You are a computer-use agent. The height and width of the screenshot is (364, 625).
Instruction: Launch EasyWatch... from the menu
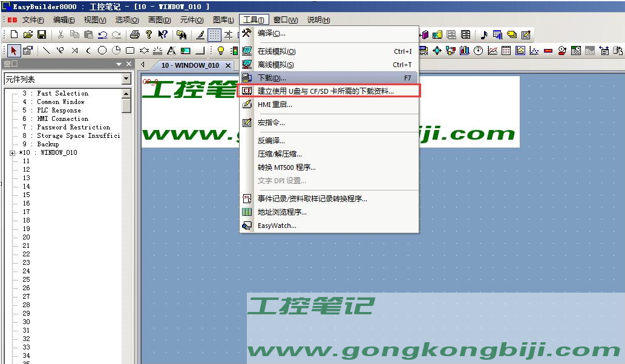[329, 226]
